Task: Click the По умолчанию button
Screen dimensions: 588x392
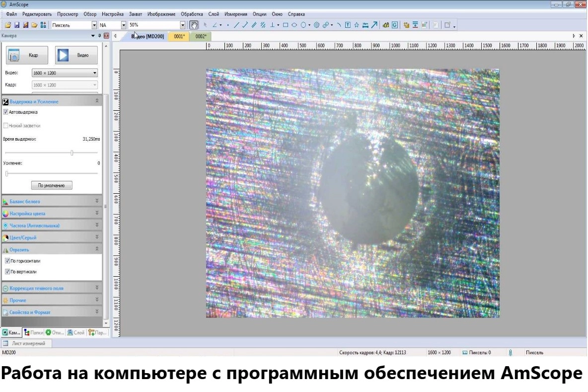Action: click(x=52, y=185)
